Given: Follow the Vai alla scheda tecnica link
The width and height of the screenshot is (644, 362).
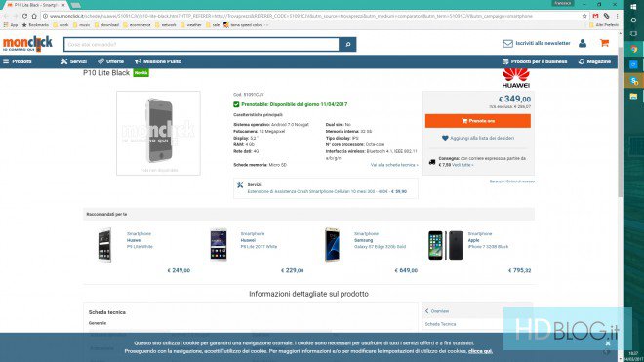Looking at the screenshot, I should 394,165.
